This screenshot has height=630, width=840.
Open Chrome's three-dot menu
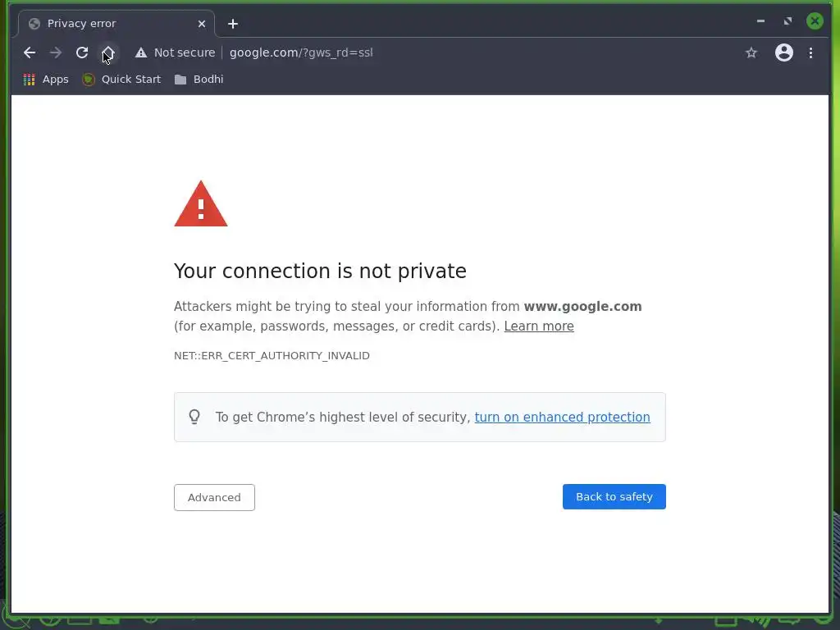tap(810, 52)
